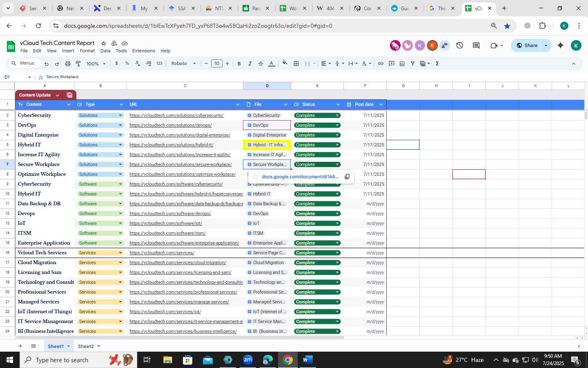Open the File menu
The width and height of the screenshot is (588, 368).
(x=24, y=51)
